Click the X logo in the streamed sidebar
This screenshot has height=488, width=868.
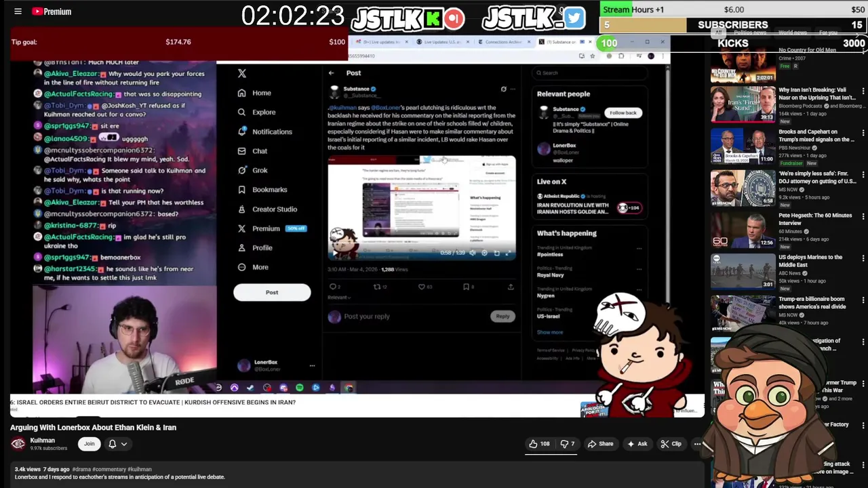click(x=242, y=73)
